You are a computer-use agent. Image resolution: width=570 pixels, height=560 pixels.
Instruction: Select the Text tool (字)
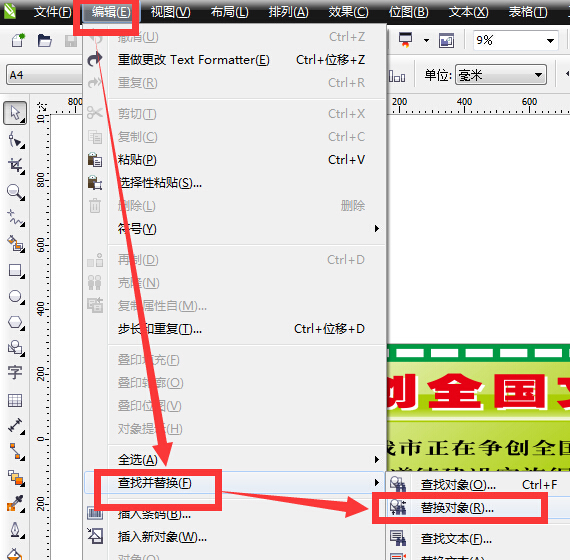[x=15, y=373]
